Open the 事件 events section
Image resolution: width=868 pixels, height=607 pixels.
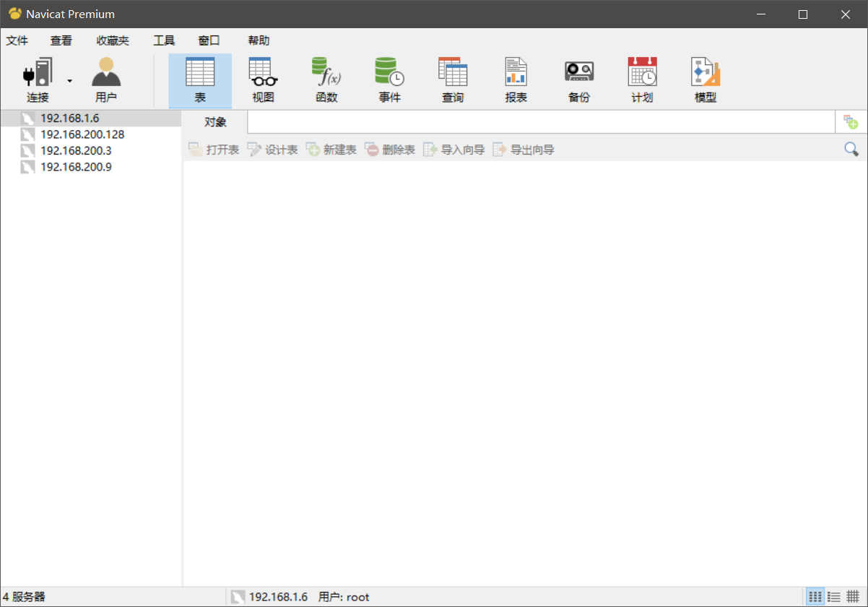point(390,80)
